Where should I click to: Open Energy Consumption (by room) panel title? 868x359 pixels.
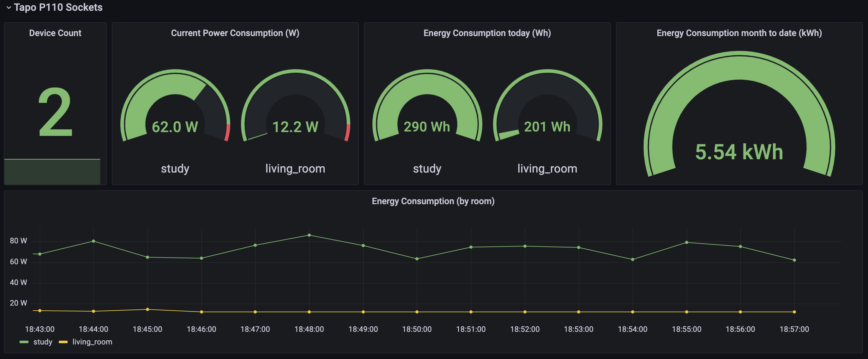tap(433, 201)
